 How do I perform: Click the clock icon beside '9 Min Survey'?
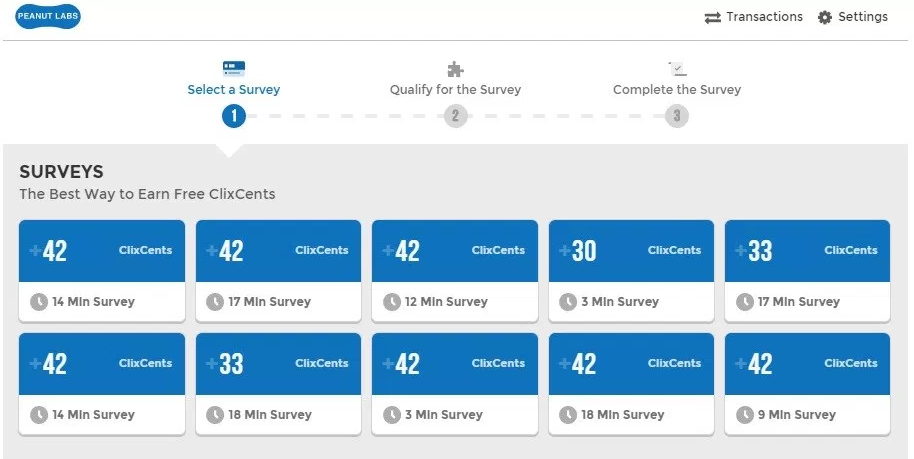click(745, 415)
